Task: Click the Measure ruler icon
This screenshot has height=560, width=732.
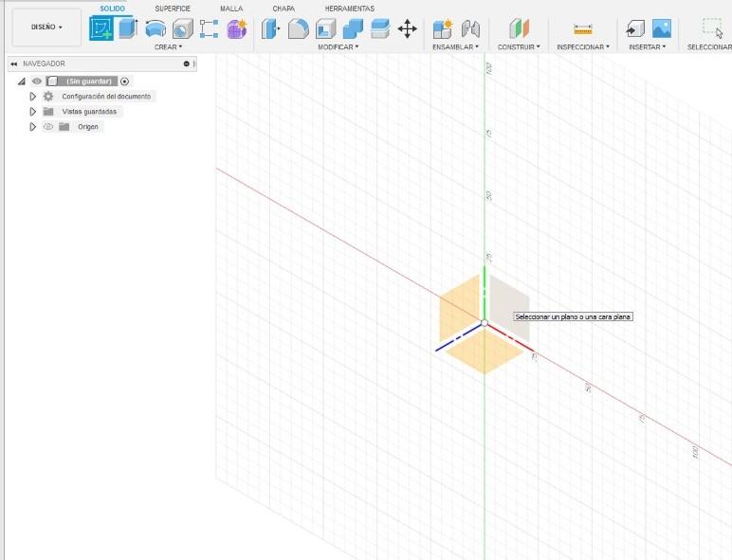Action: coord(582,29)
